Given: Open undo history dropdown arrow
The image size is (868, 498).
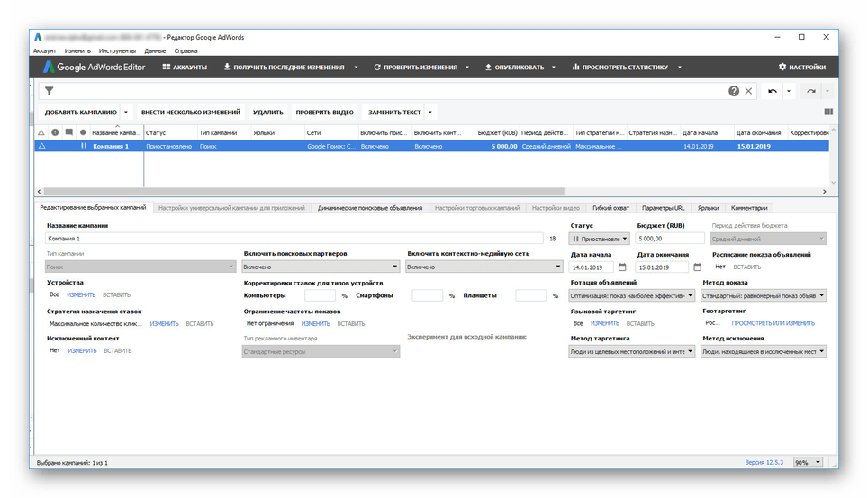Looking at the screenshot, I should [788, 91].
